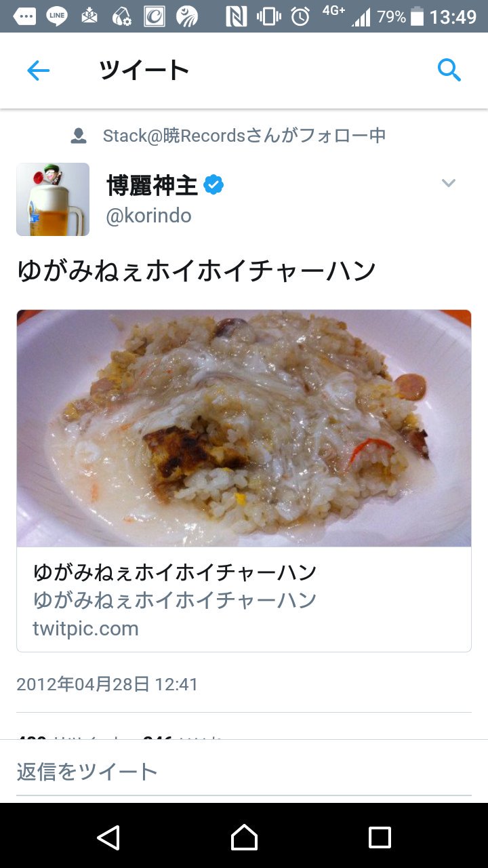Open tweet timestamp 2012年04月28日 12:41
The width and height of the screenshot is (488, 868).
coord(107,684)
